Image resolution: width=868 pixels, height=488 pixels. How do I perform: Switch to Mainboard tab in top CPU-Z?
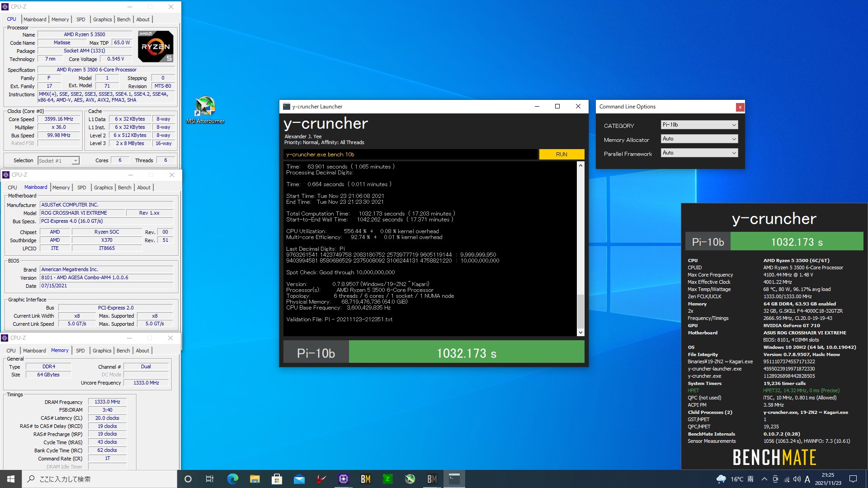pyautogui.click(x=35, y=19)
